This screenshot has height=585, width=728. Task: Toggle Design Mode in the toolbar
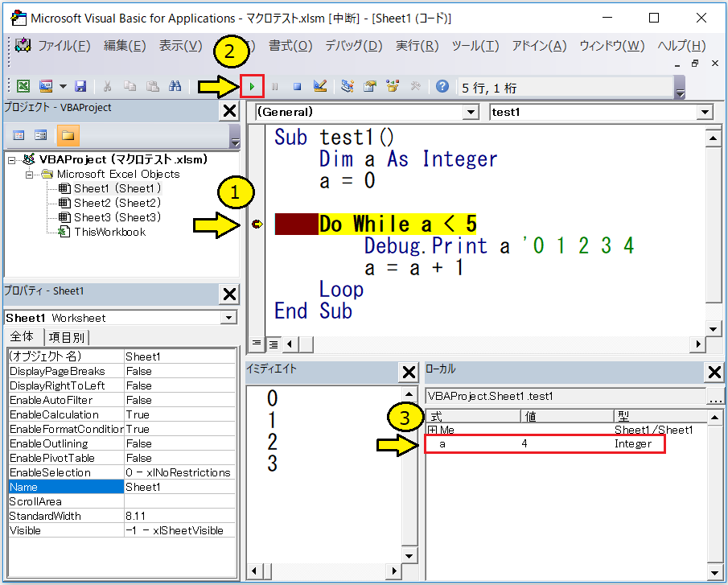(319, 85)
